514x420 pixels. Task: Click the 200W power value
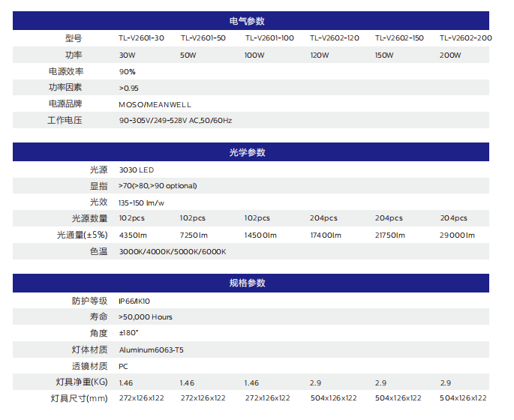click(x=450, y=55)
